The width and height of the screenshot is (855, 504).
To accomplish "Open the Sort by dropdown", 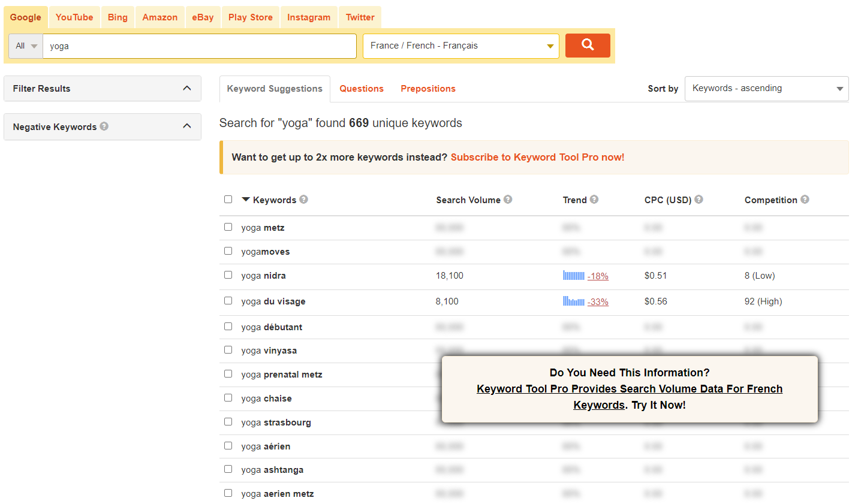I will pos(766,88).
